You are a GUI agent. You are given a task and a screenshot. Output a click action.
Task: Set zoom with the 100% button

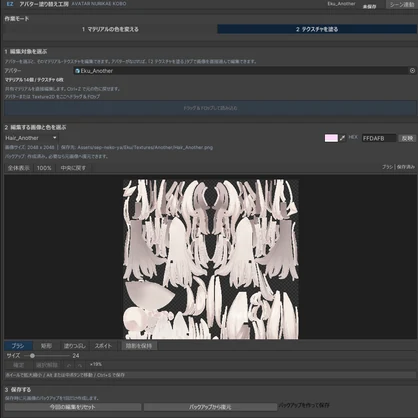pos(44,168)
